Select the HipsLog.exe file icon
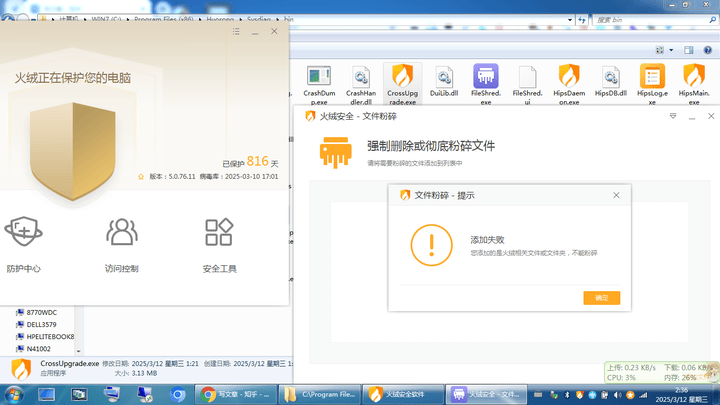Image resolution: width=720 pixels, height=405 pixels. tap(652, 76)
